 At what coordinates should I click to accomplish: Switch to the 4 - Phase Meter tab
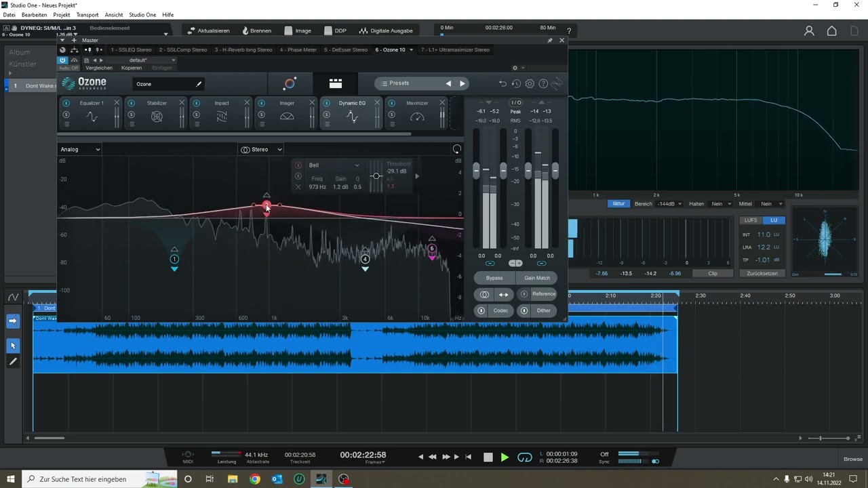[x=298, y=49]
